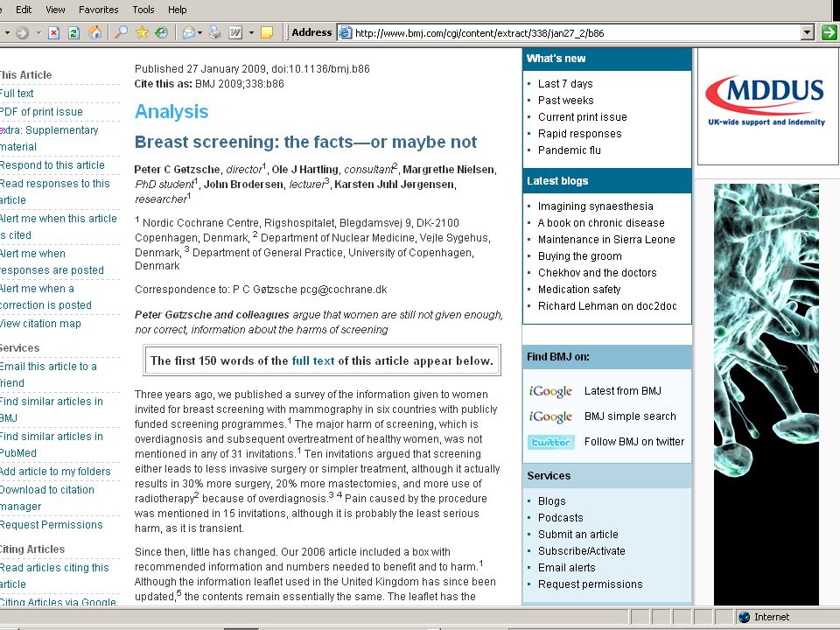Screen dimensions: 840x630
Task: Open the Favorites menu
Action: [99, 10]
